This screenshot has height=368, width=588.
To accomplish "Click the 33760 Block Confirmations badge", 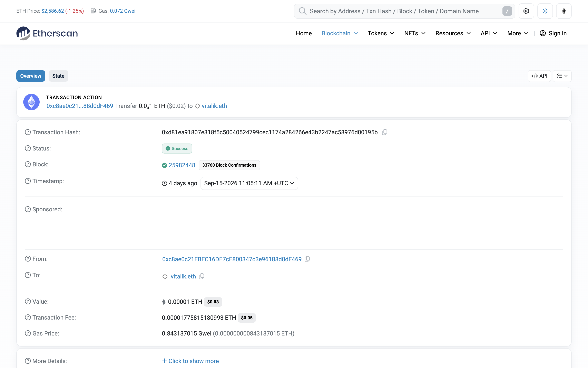I will pyautogui.click(x=229, y=165).
